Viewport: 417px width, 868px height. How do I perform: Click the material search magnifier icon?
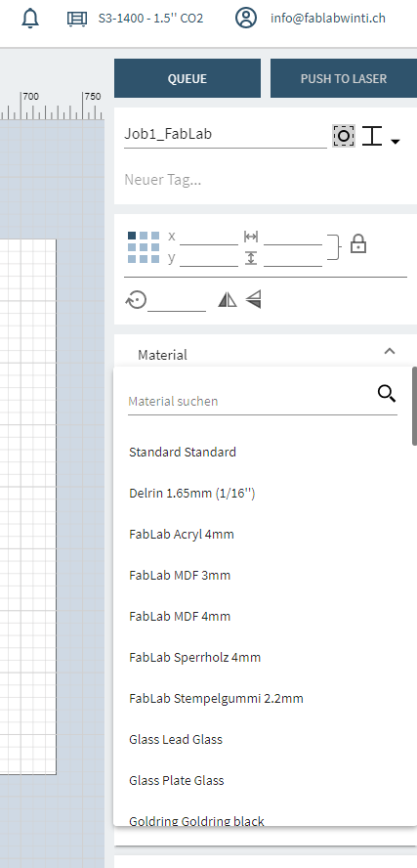(x=387, y=394)
